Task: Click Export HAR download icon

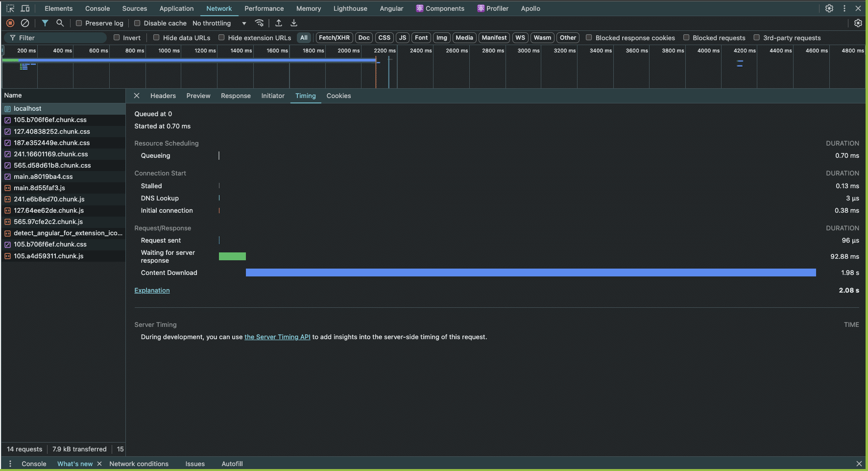Action: [294, 23]
